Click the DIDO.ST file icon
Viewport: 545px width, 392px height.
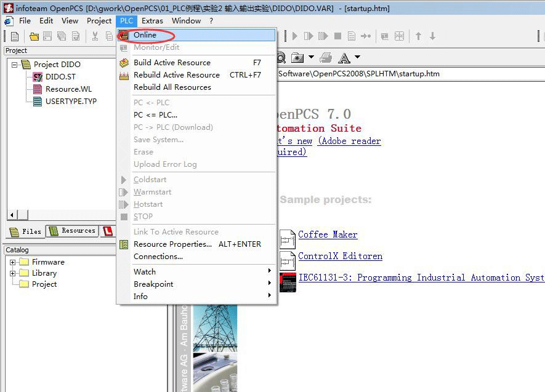click(x=36, y=77)
